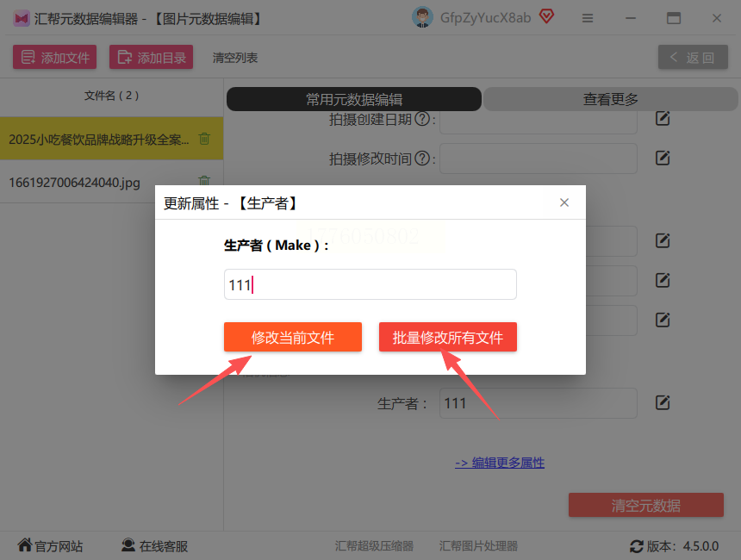Click the headset icon beside 在线客服
This screenshot has height=560, width=741.
coord(128,545)
